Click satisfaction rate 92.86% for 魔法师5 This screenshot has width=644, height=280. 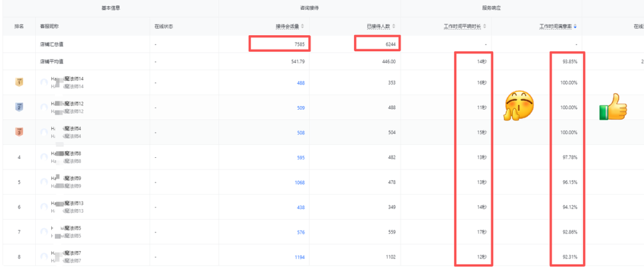coord(570,232)
